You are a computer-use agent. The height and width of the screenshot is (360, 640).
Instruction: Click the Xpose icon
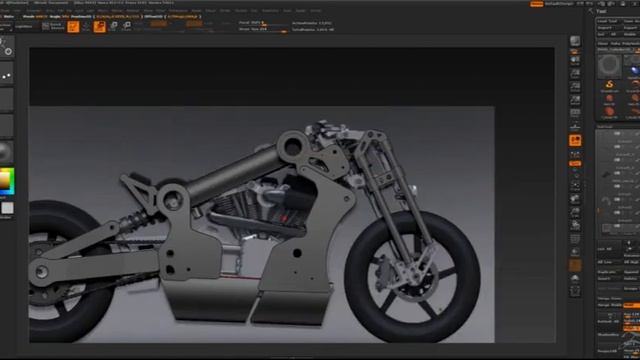[575, 291]
